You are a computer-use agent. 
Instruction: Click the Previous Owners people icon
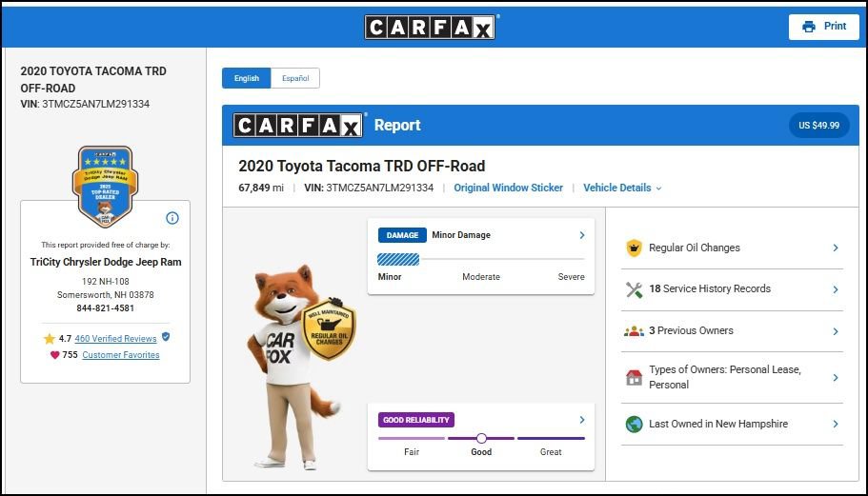(x=634, y=331)
